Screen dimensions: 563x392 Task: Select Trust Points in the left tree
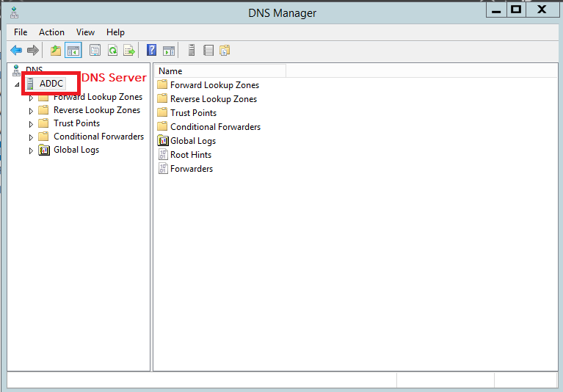point(76,123)
